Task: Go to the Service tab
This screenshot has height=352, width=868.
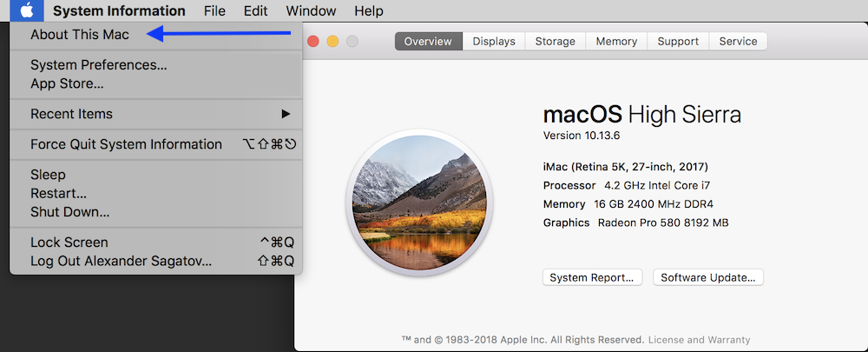Action: pos(738,42)
